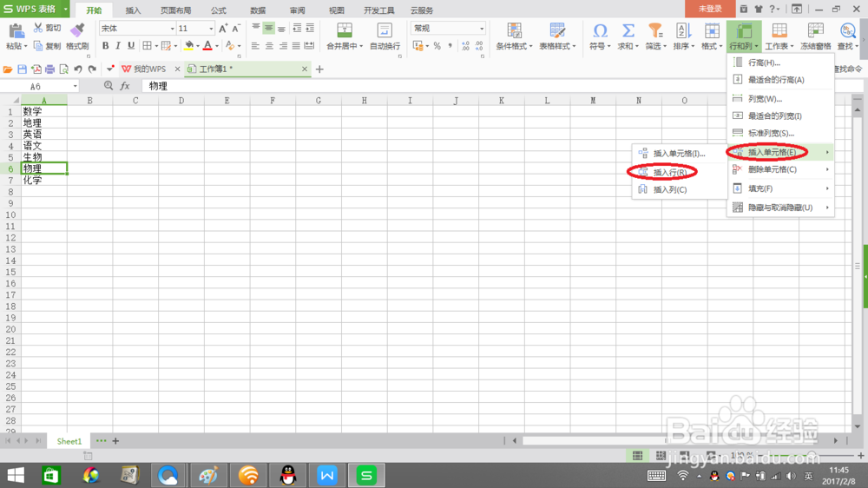Click the Sum (求和) sigma icon
The width and height of the screenshot is (868, 488).
(628, 30)
